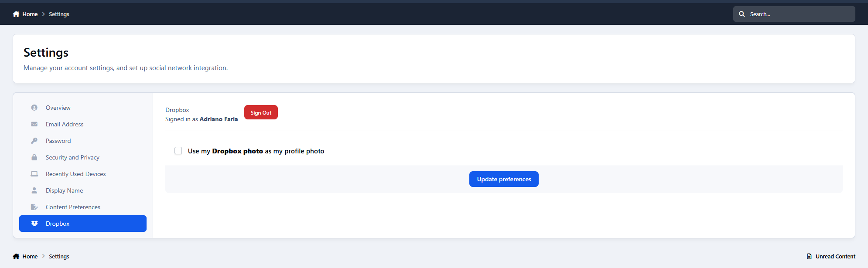This screenshot has width=868, height=268.
Task: Click the home icon in footer breadcrumb
Action: [x=16, y=256]
